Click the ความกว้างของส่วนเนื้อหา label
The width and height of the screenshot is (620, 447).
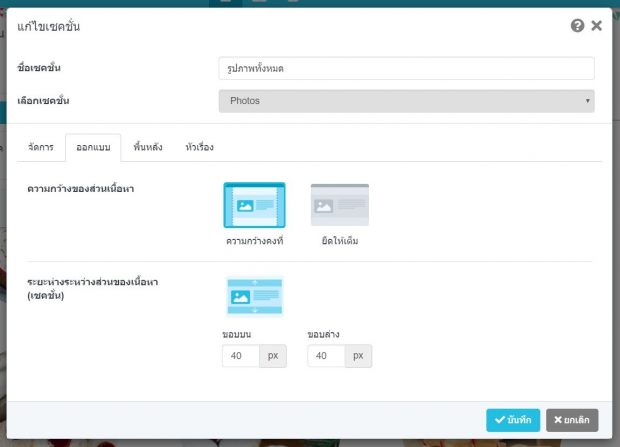pyautogui.click(x=81, y=189)
